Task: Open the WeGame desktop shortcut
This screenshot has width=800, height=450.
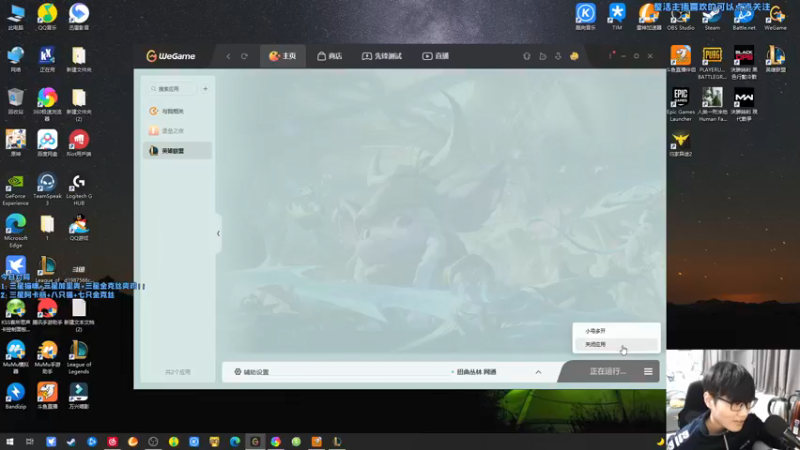Action: pos(776,17)
